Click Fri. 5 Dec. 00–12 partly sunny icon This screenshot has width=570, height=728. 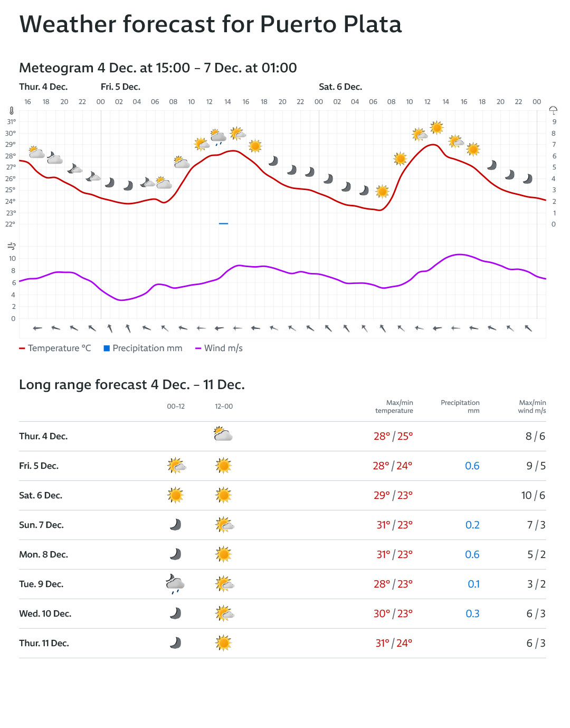point(176,466)
